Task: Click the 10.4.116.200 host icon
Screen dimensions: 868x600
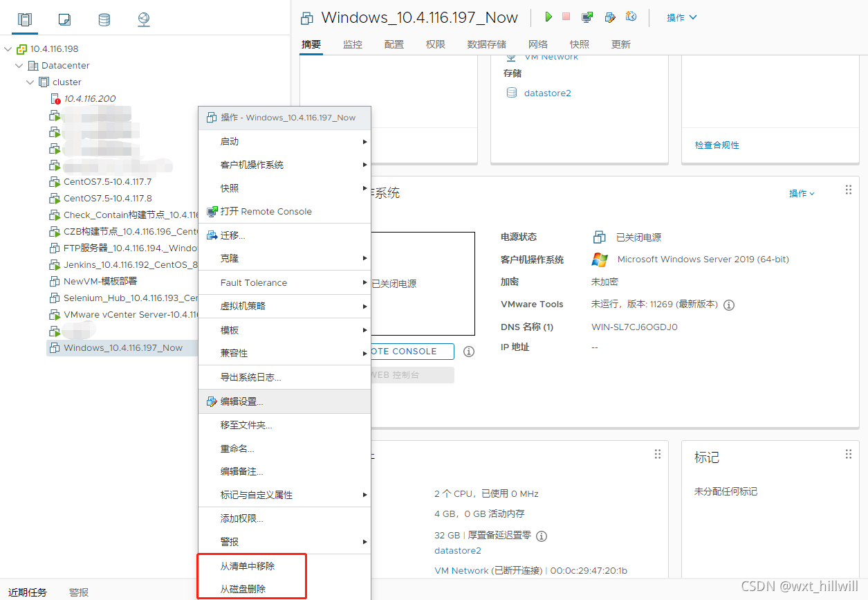Action: coord(55,99)
